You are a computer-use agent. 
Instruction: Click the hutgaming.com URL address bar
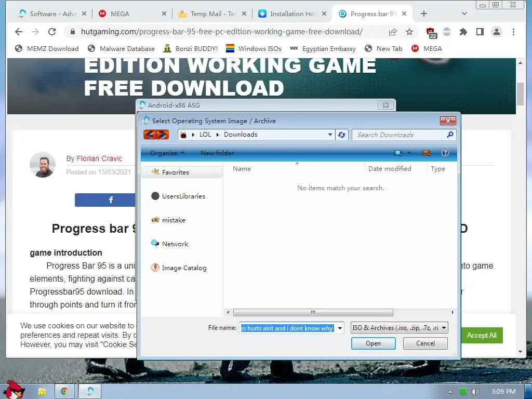click(x=221, y=32)
